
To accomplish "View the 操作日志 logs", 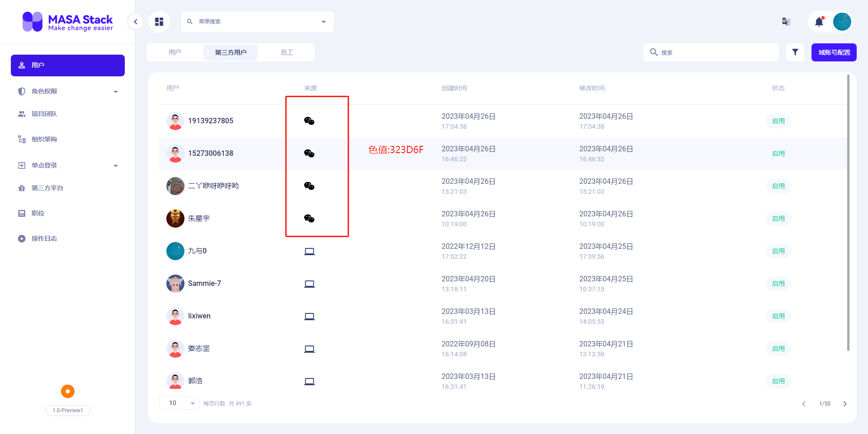I will [43, 238].
